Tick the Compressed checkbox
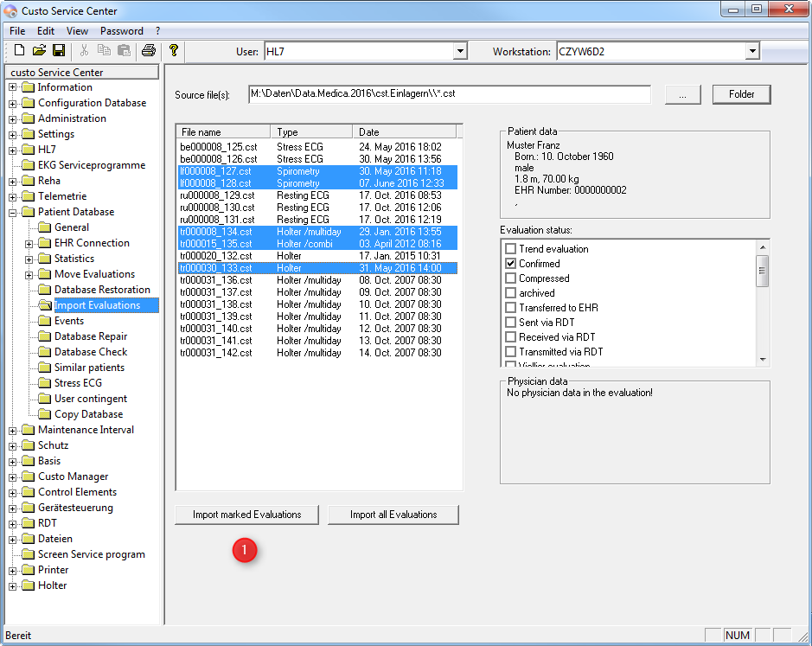The image size is (812, 646). [x=510, y=278]
